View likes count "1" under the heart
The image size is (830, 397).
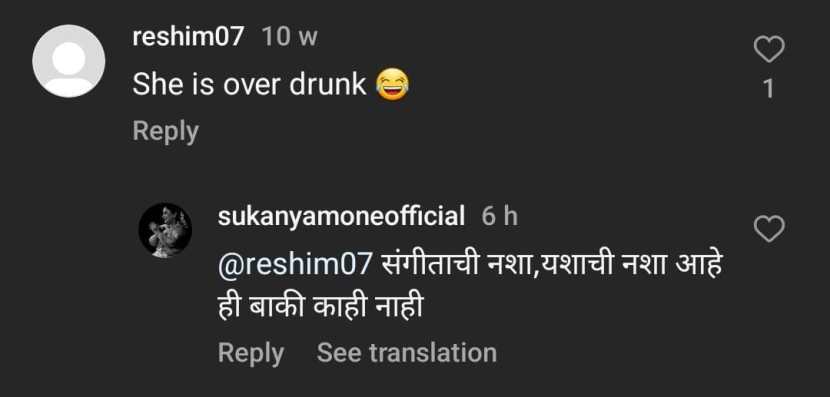point(769,89)
